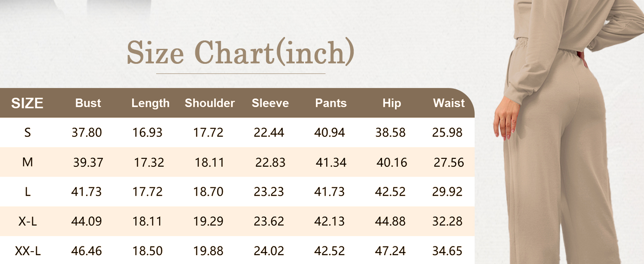Select the X-L size row label
The image size is (644, 264).
tap(27, 221)
